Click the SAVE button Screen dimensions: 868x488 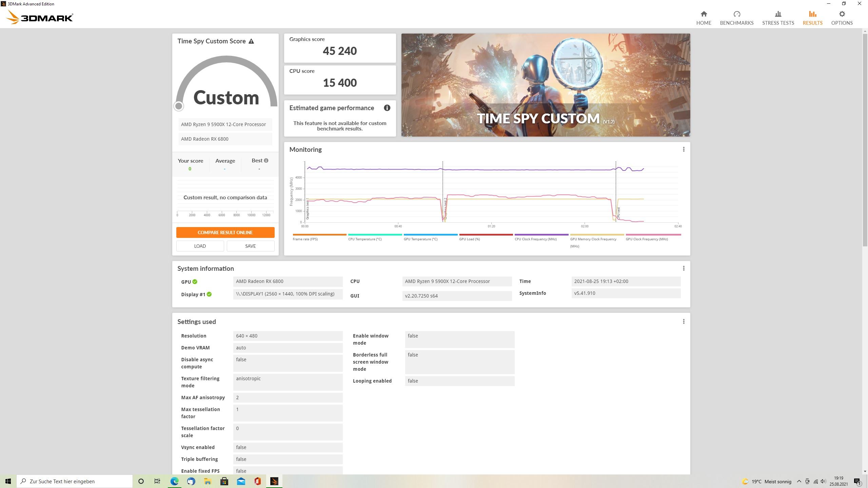point(251,246)
